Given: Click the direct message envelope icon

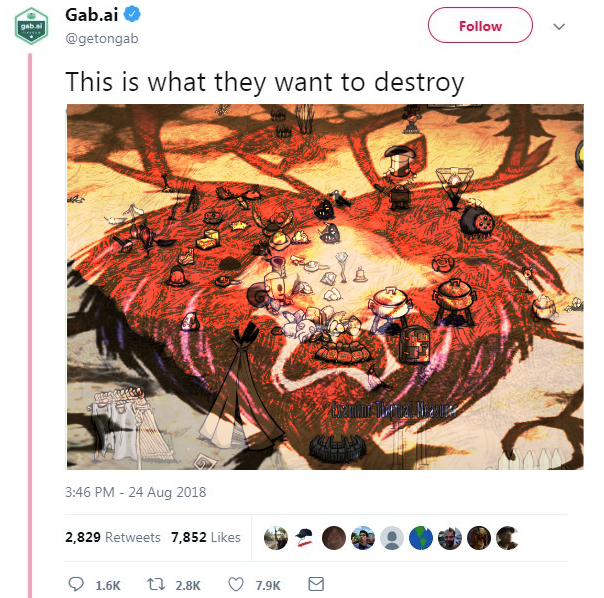Looking at the screenshot, I should 316,584.
